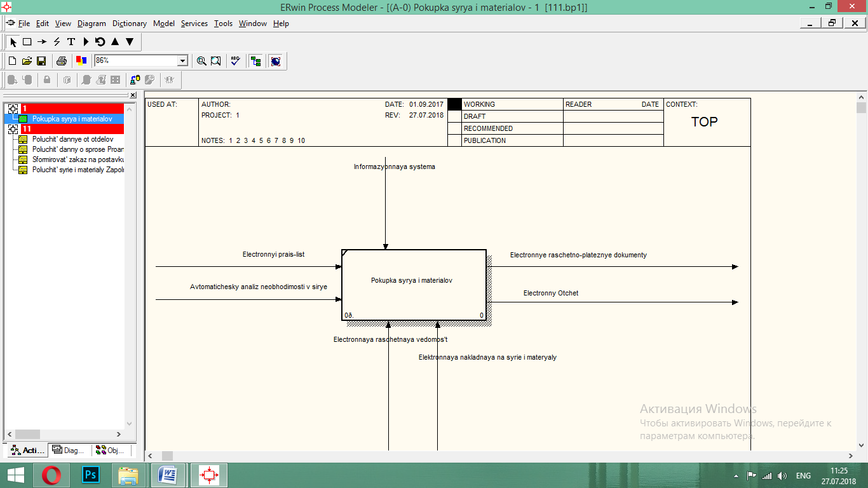
Task: Select the Pointer tool
Action: pyautogui.click(x=13, y=42)
